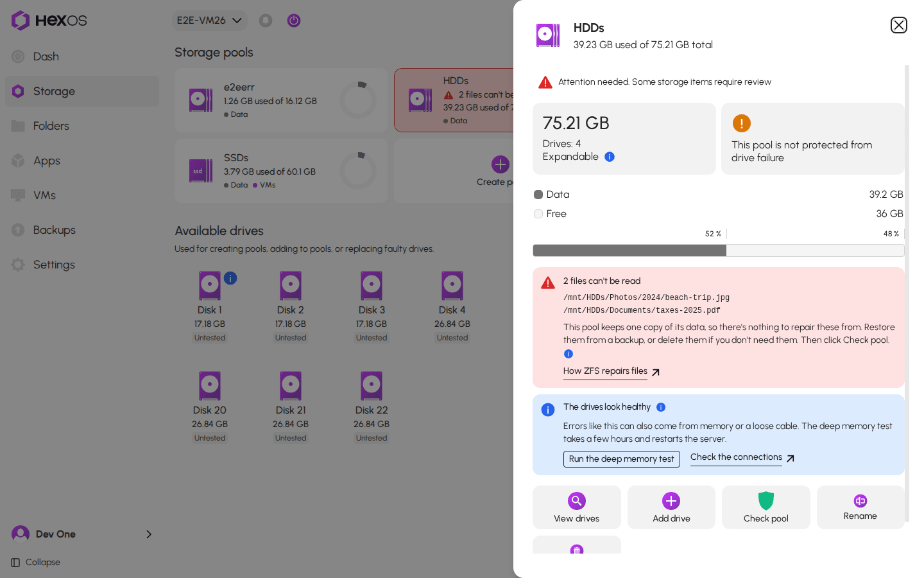Click the Rename pool button
Image resolution: width=924 pixels, height=578 pixels.
(x=860, y=507)
